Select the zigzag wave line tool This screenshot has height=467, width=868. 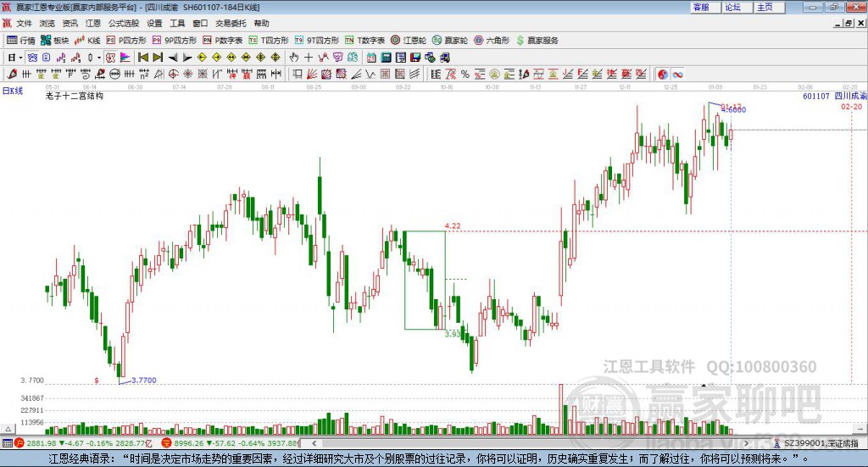(370, 74)
